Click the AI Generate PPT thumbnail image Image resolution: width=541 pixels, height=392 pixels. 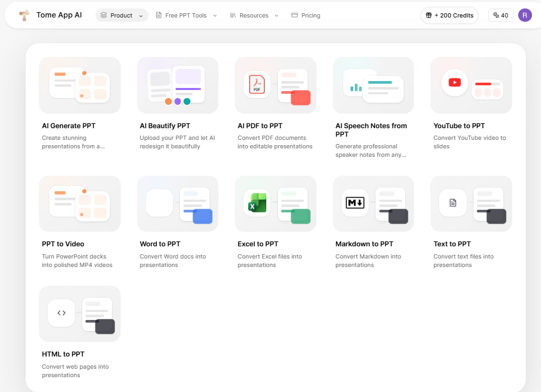point(80,85)
